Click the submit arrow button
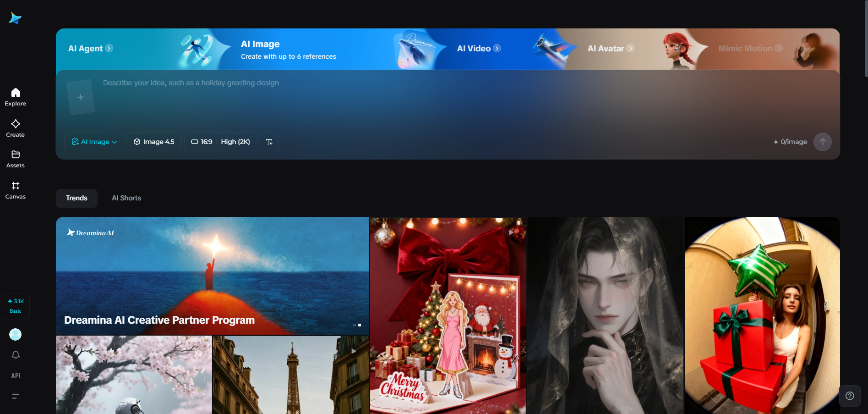Viewport: 868px width, 414px height. (x=823, y=142)
